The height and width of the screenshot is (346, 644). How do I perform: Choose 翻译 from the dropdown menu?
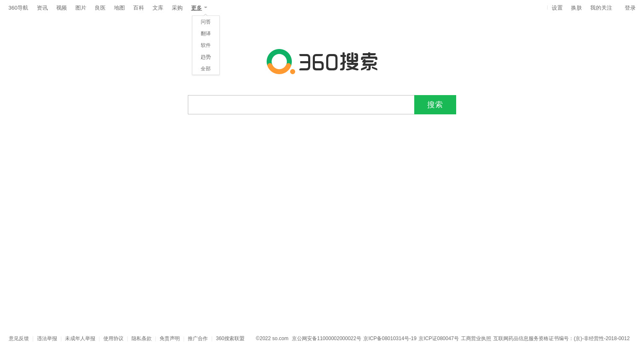(x=206, y=34)
